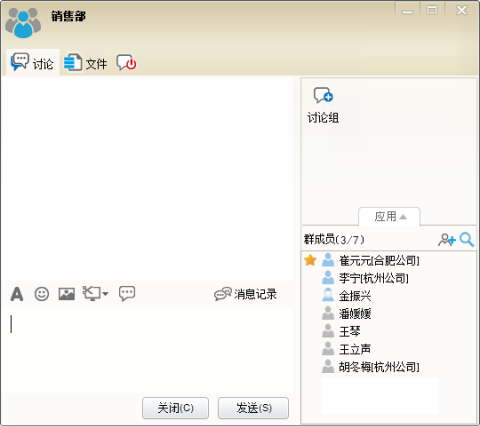Select member 崔元元[合肥公司]

click(x=379, y=260)
